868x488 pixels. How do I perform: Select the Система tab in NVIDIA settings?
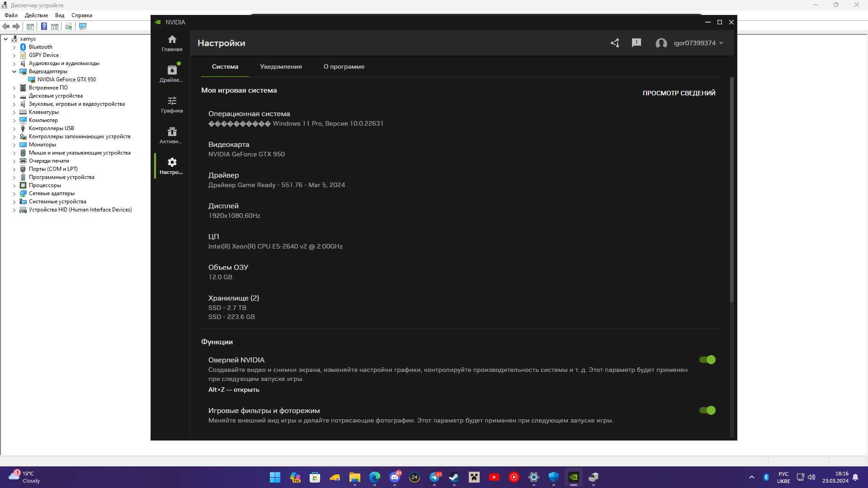pos(225,66)
